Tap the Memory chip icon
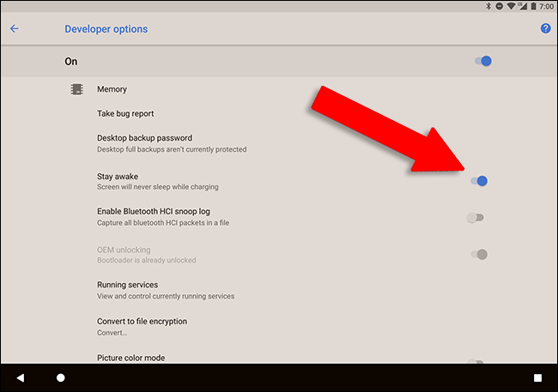Image resolution: width=558 pixels, height=392 pixels. [x=76, y=88]
